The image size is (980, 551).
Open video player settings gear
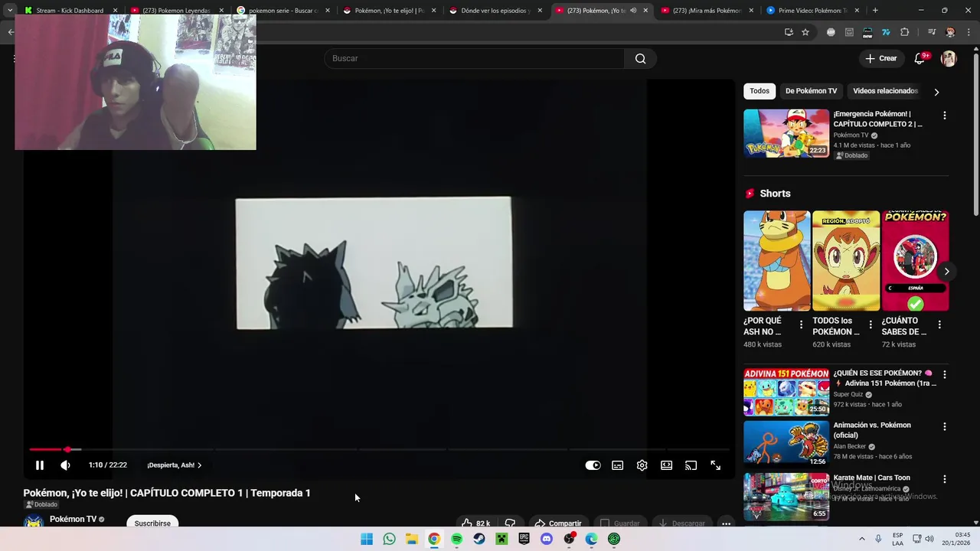point(642,465)
